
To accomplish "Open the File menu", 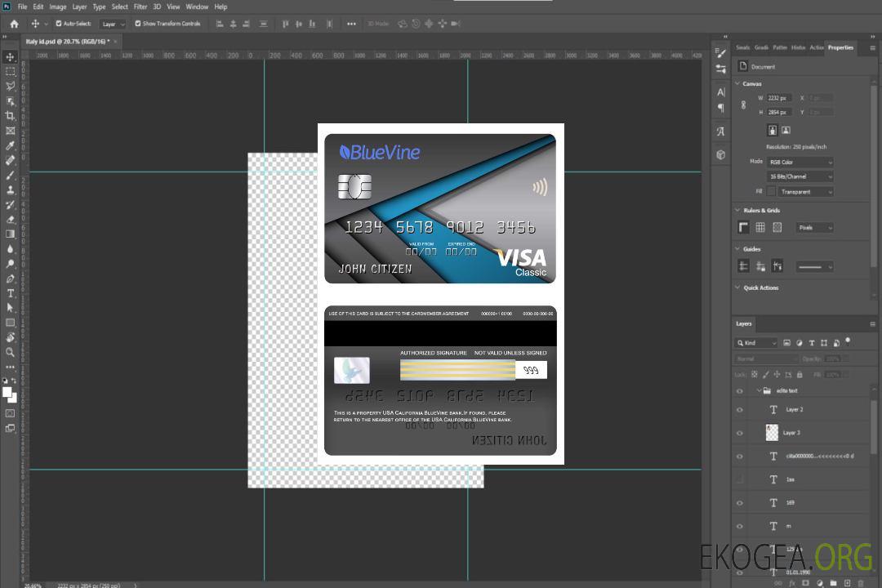I will [x=23, y=7].
